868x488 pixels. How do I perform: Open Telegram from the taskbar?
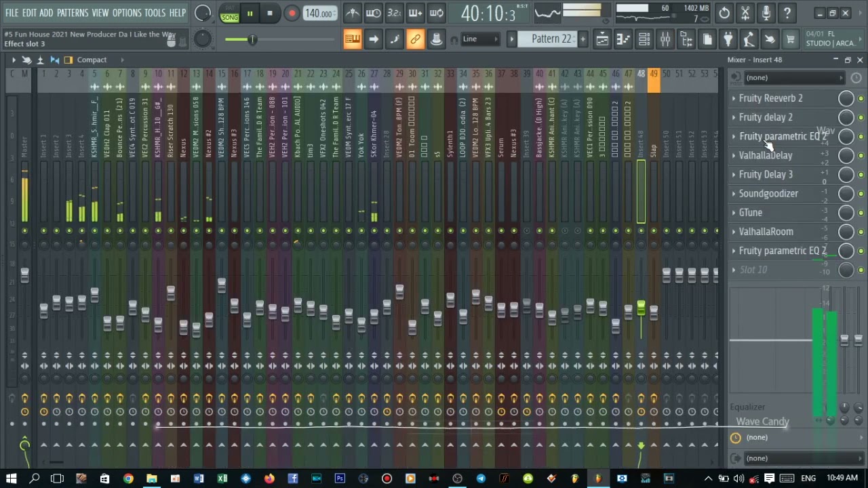(x=481, y=479)
